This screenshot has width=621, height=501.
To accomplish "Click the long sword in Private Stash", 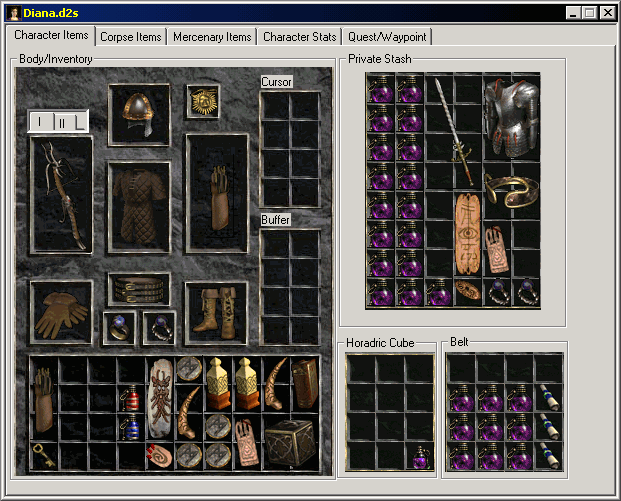I will tap(454, 131).
